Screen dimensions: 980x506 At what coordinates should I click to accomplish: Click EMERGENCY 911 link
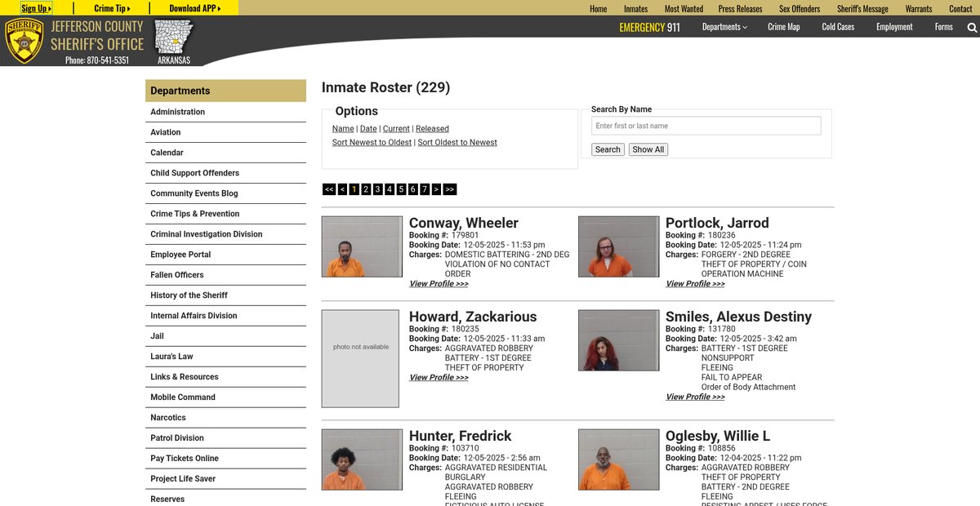click(x=649, y=27)
